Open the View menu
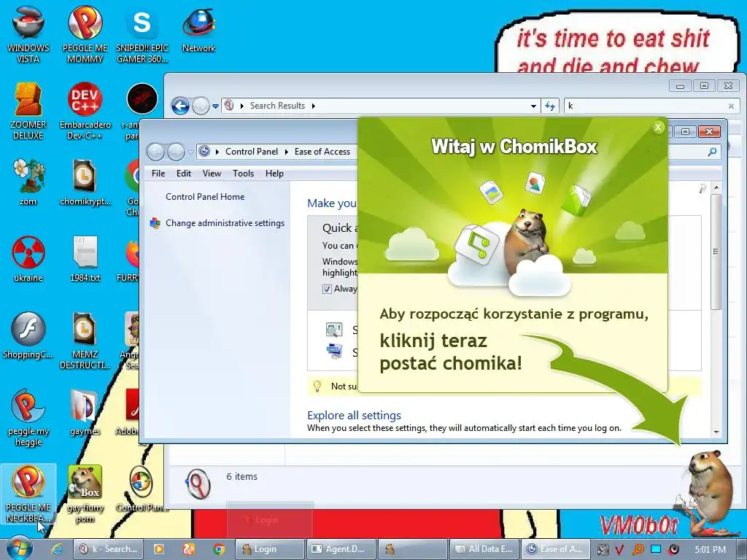Viewport: 747px width, 560px height. point(212,174)
